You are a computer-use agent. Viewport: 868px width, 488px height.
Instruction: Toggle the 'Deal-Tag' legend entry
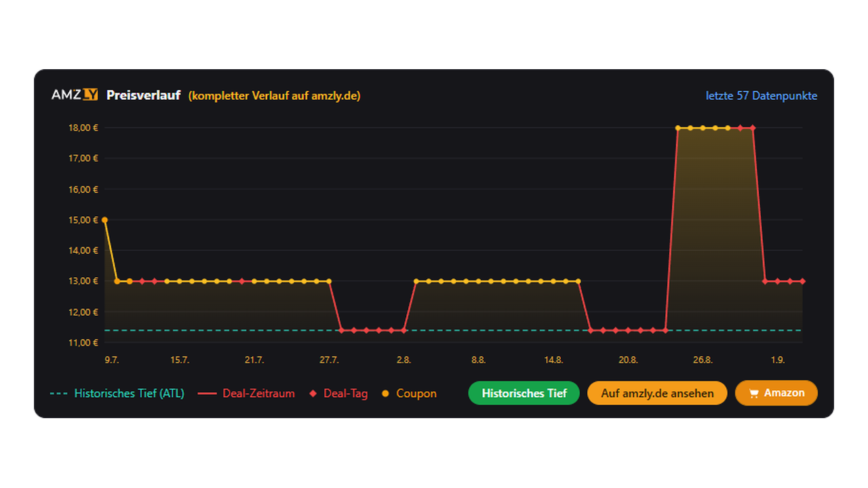338,393
